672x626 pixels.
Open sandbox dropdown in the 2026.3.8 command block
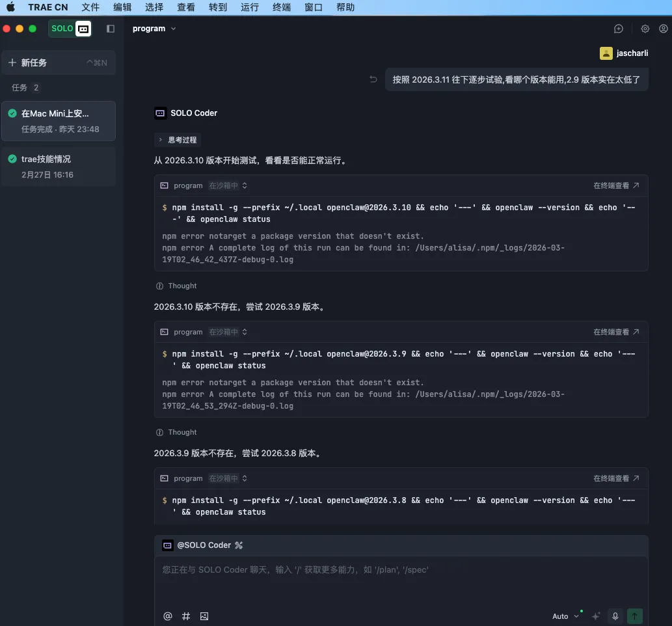(228, 478)
